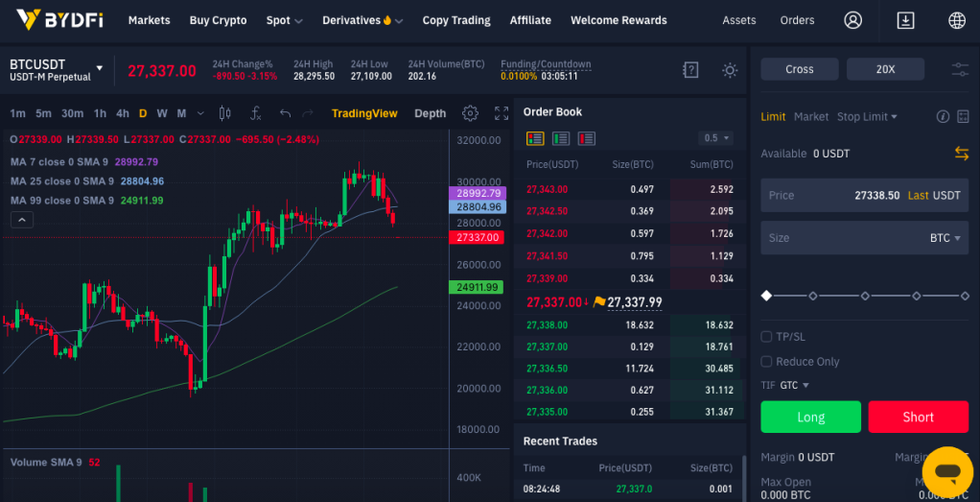Open the language globe icon
Viewport: 980px width, 502px height.
957,20
